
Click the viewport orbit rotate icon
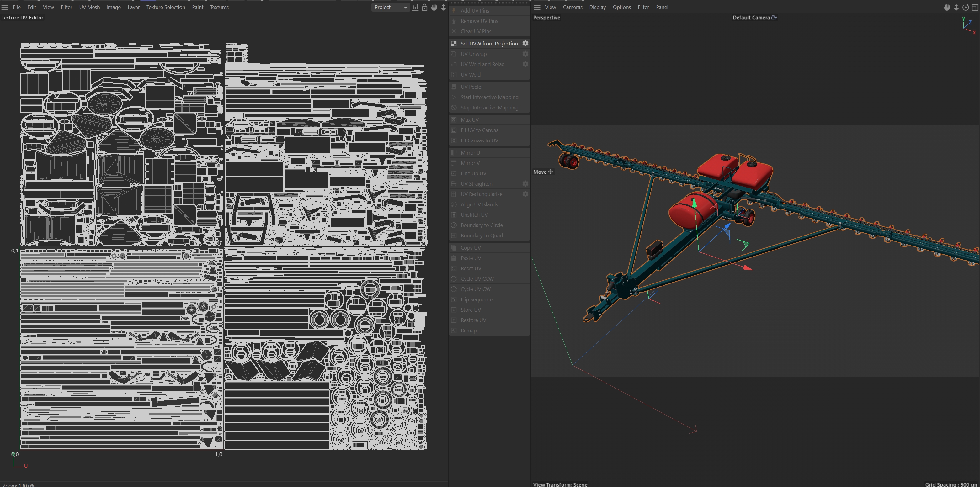point(966,7)
